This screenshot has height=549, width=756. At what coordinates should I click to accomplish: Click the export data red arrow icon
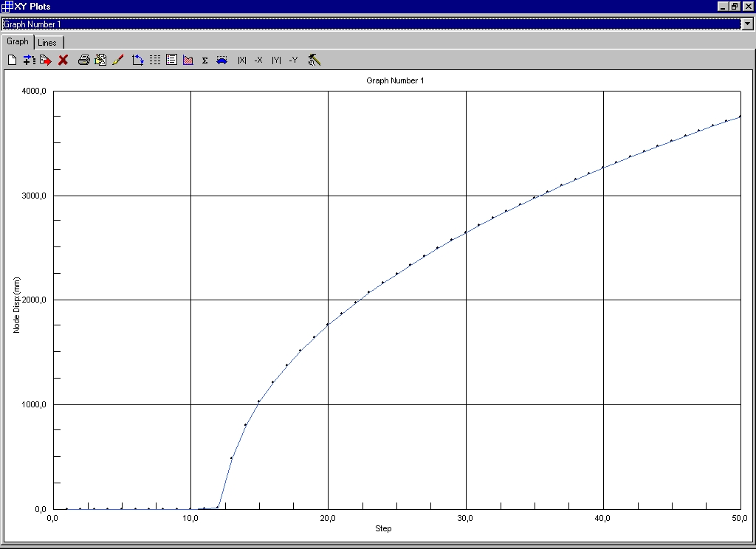(x=46, y=60)
